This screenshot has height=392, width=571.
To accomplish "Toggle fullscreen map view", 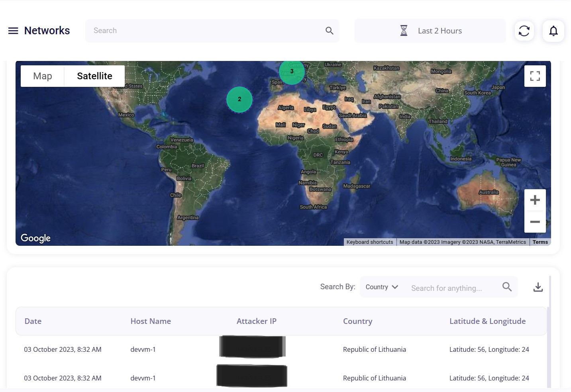I will [535, 76].
